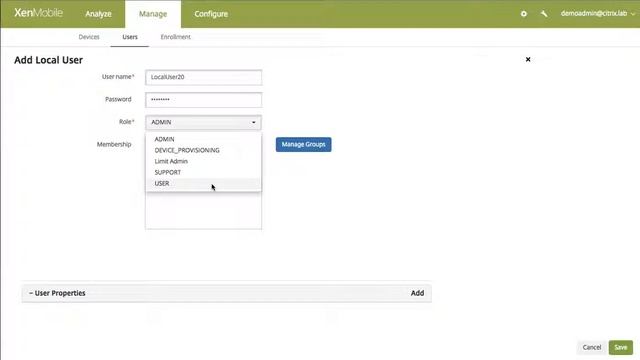Choose SUPPORT role option
The width and height of the screenshot is (640, 360).
pyautogui.click(x=203, y=172)
